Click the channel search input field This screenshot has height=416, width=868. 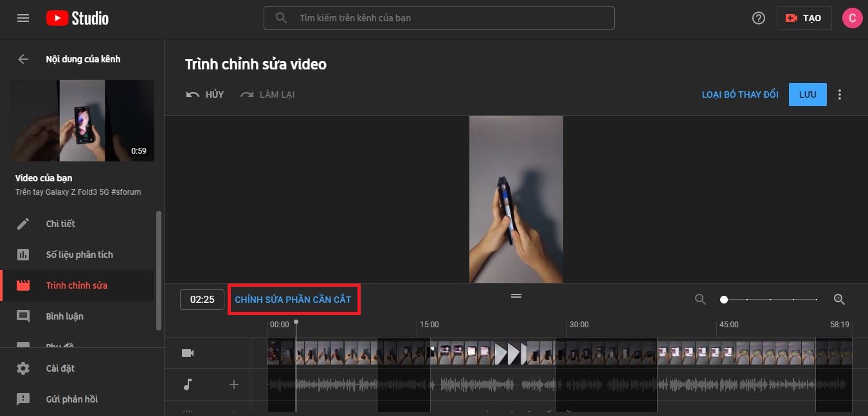(x=450, y=18)
